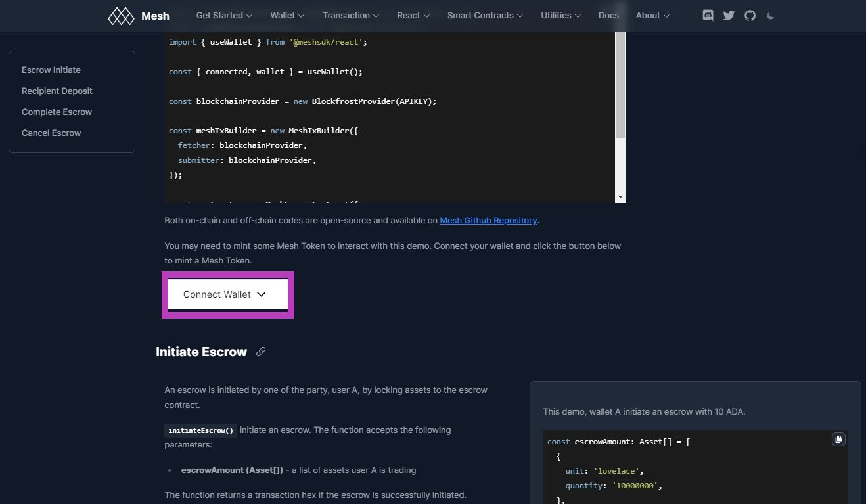Toggle dark mode moon icon
The height and width of the screenshot is (504, 866).
click(771, 16)
